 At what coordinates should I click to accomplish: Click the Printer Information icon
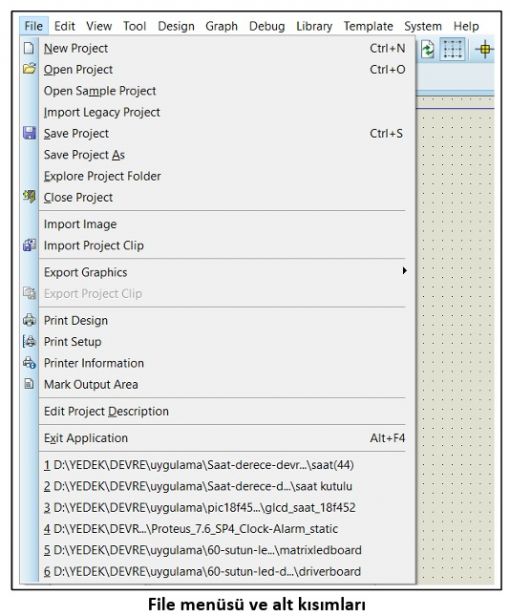point(29,363)
